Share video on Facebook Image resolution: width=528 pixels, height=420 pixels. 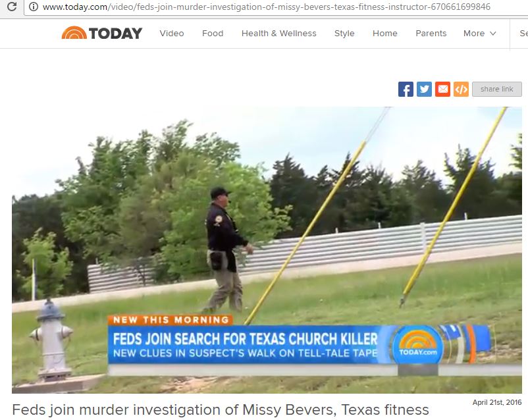(x=406, y=90)
